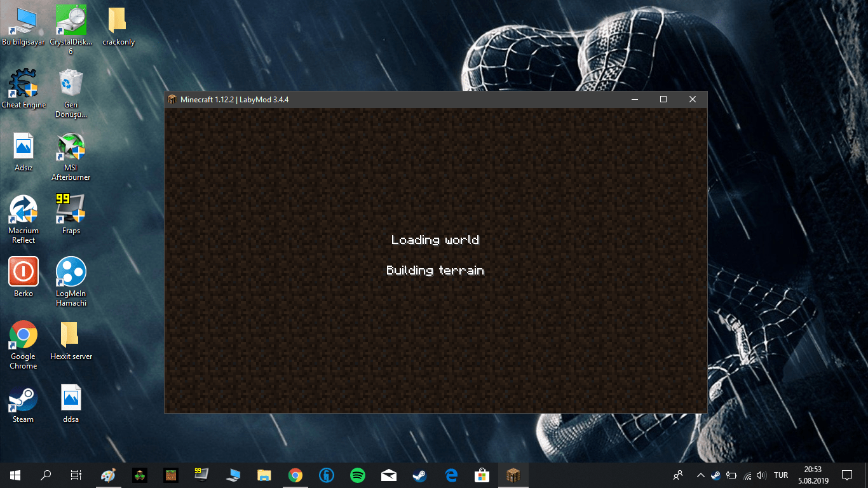Click the Minecraft window title bar icon
The height and width of the screenshot is (488, 868).
pyautogui.click(x=172, y=99)
